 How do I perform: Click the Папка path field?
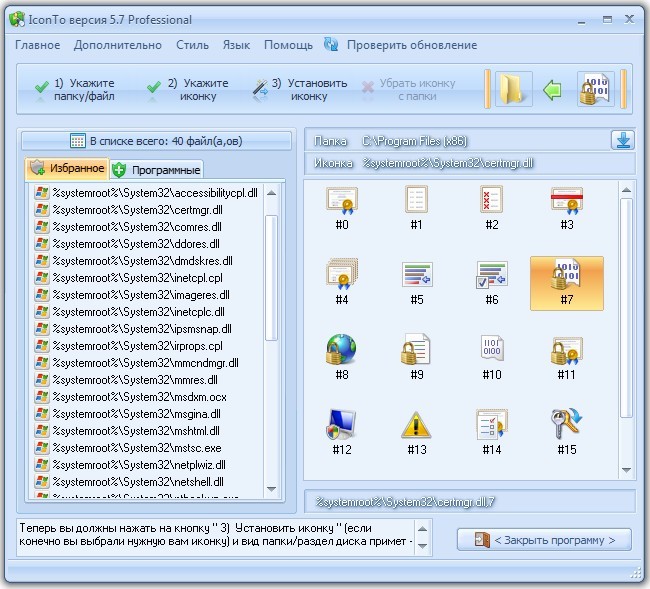tap(457, 141)
